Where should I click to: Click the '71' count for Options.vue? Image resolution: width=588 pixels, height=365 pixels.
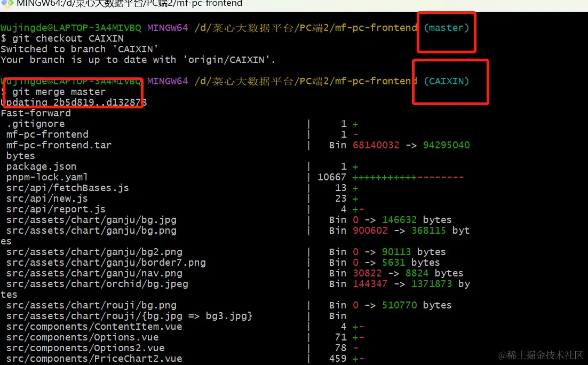pos(341,337)
